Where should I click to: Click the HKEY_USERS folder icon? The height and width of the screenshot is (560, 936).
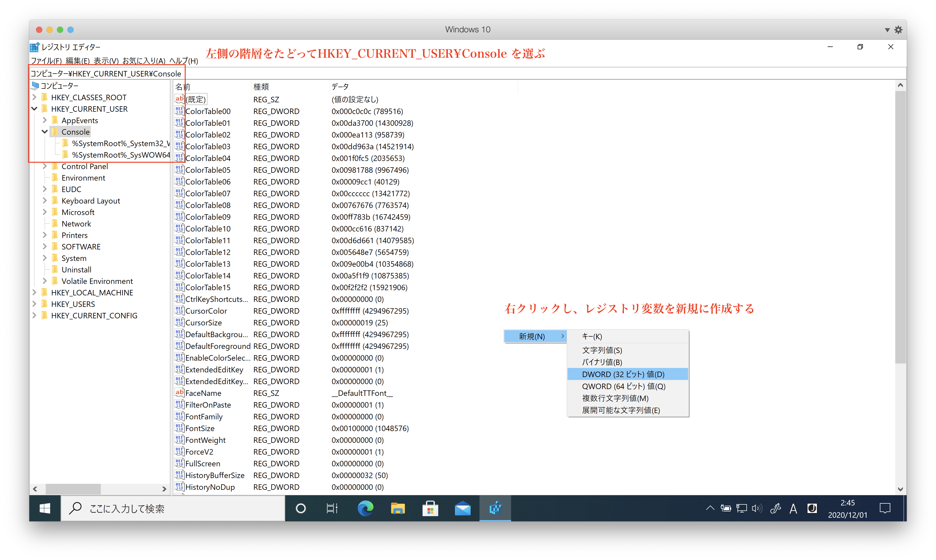tap(45, 304)
